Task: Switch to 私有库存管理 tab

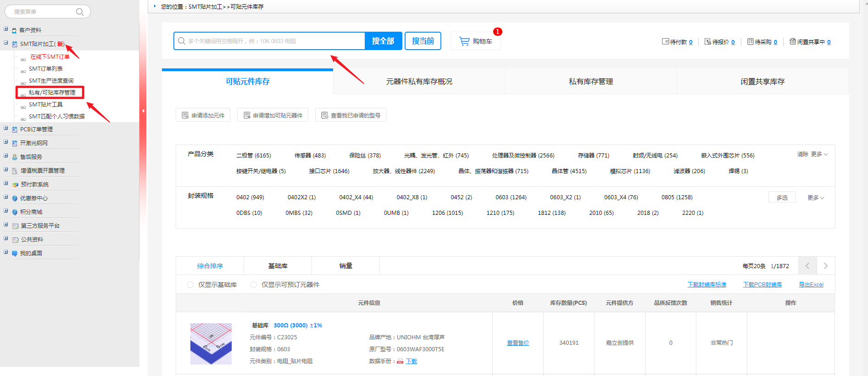Action: click(590, 81)
